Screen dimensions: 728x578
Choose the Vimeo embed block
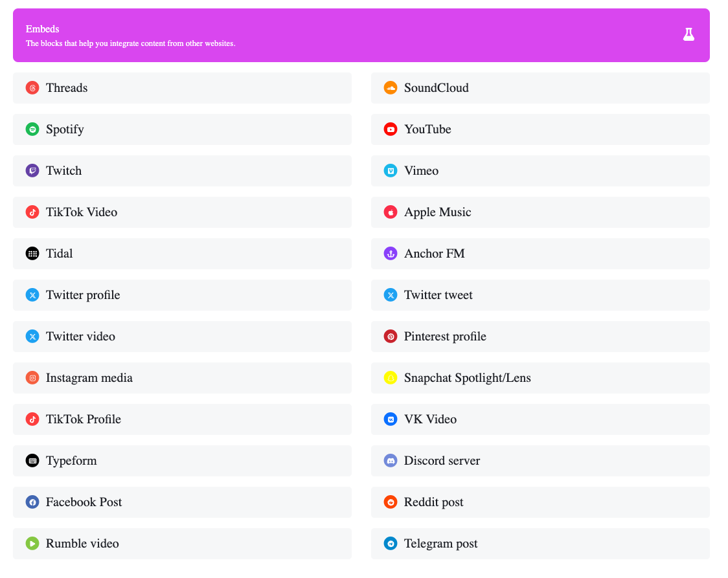pos(540,171)
